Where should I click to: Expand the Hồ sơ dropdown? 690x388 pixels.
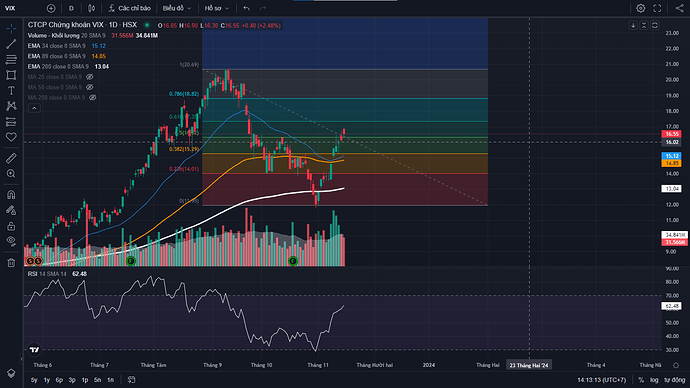pos(217,8)
